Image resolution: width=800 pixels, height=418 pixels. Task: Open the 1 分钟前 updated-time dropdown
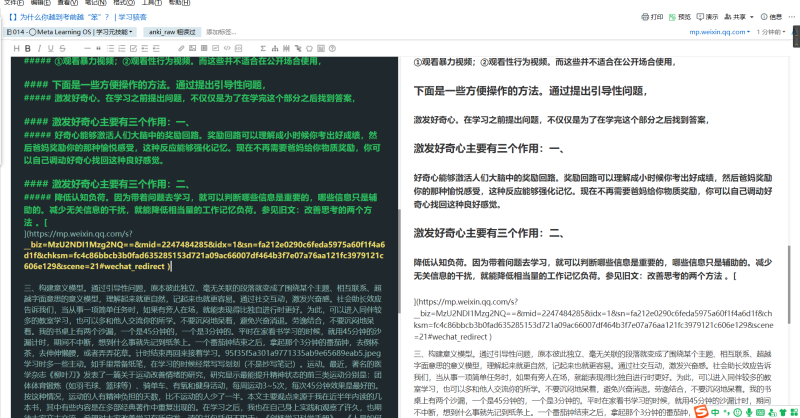pyautogui.click(x=770, y=32)
